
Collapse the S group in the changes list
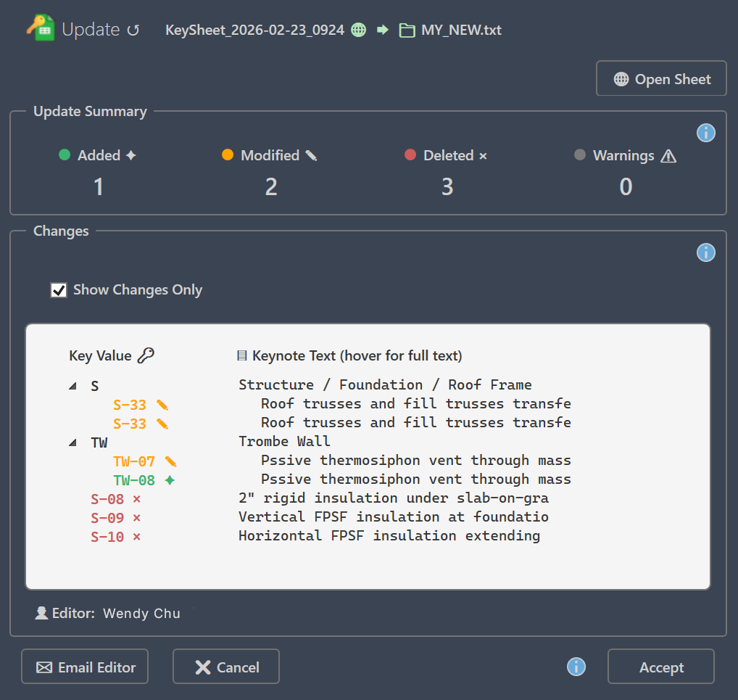tap(72, 385)
